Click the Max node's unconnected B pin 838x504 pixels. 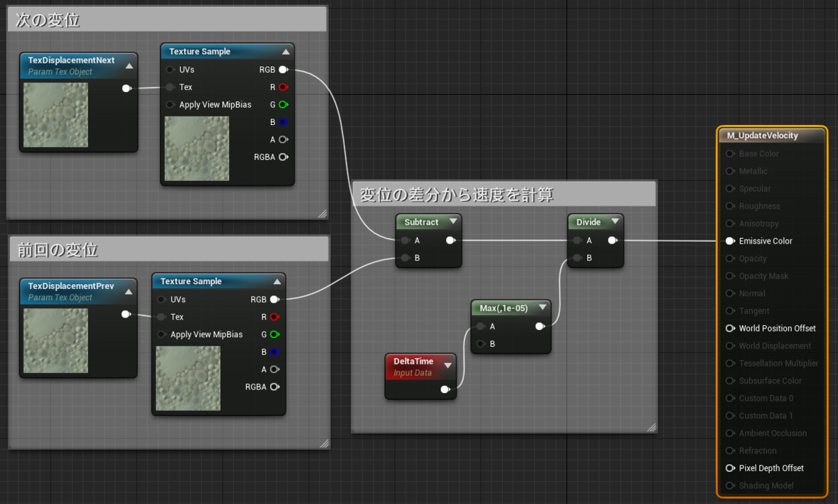(480, 343)
